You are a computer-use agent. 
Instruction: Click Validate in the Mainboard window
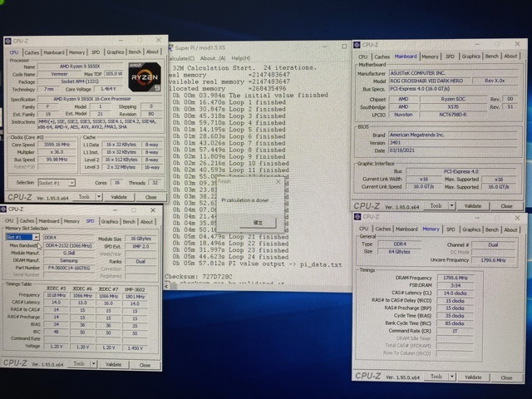473,206
